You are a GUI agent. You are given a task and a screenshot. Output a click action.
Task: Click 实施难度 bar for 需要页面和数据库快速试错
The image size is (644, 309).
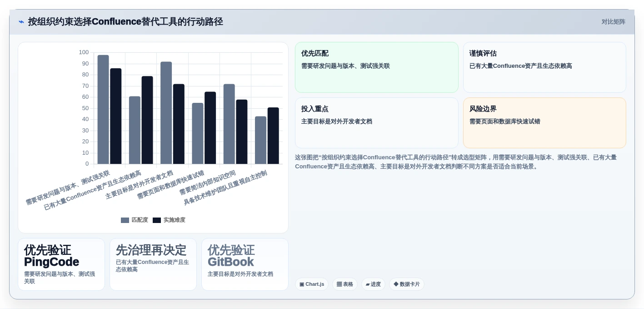point(210,128)
